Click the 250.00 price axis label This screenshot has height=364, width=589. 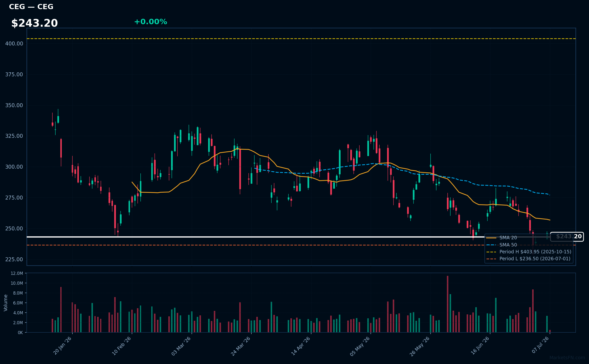[x=14, y=228]
